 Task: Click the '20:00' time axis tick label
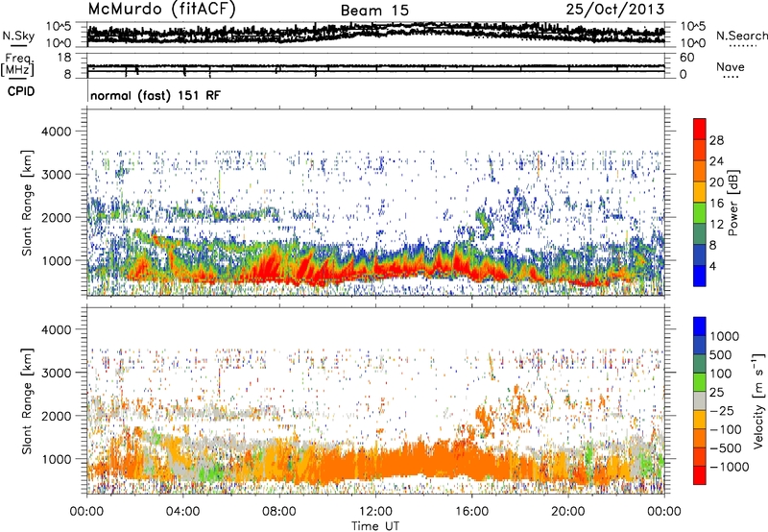tap(567, 512)
